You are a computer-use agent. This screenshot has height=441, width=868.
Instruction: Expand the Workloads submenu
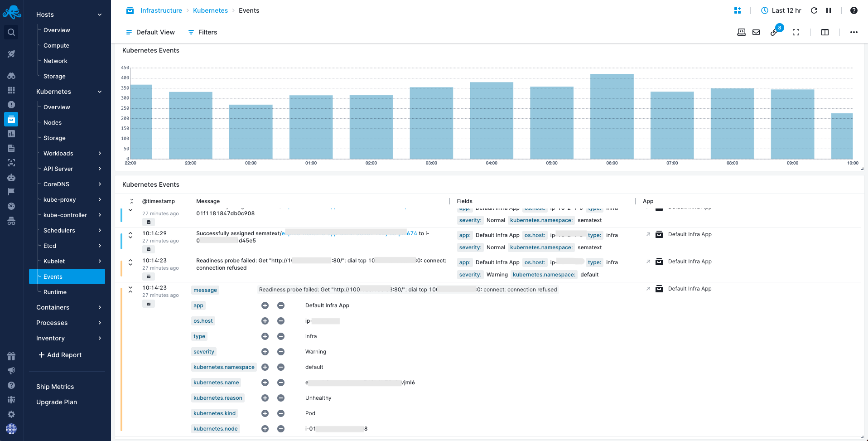[100, 153]
